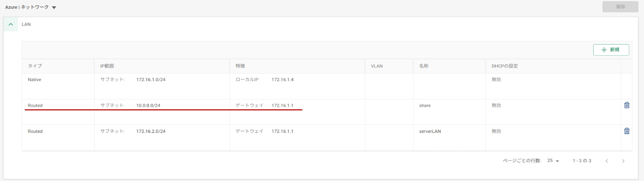Screen dimensions: 644x181
Task: Click the 名称 column header
Action: [x=424, y=66]
